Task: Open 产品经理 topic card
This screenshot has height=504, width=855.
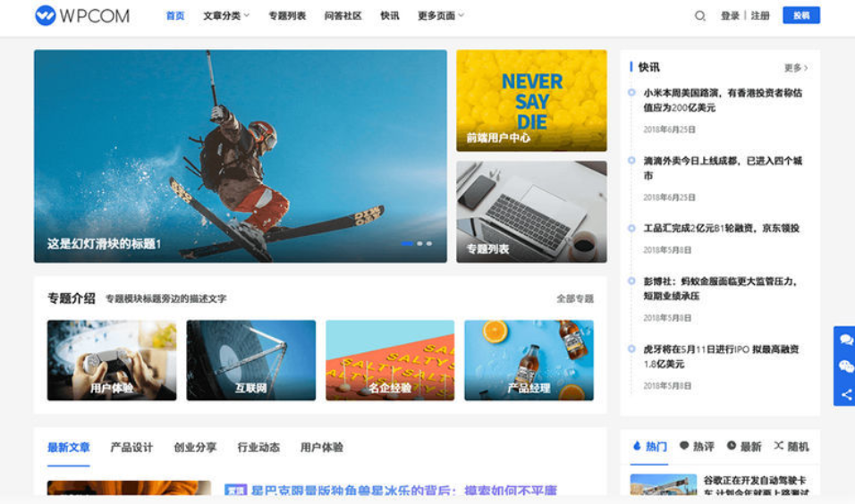Action: [x=529, y=360]
